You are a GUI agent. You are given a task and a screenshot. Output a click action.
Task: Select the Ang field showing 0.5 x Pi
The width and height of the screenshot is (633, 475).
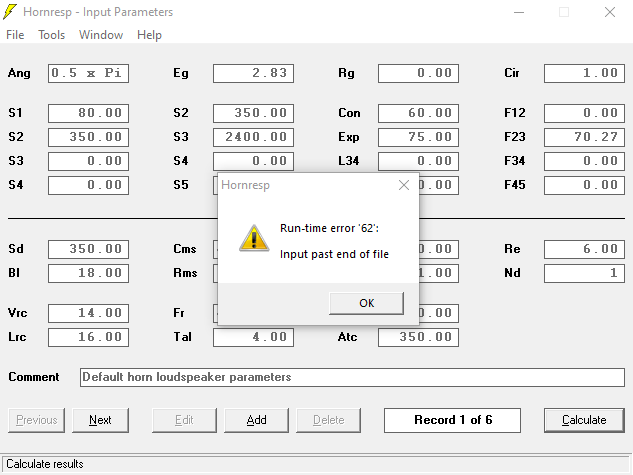point(88,73)
